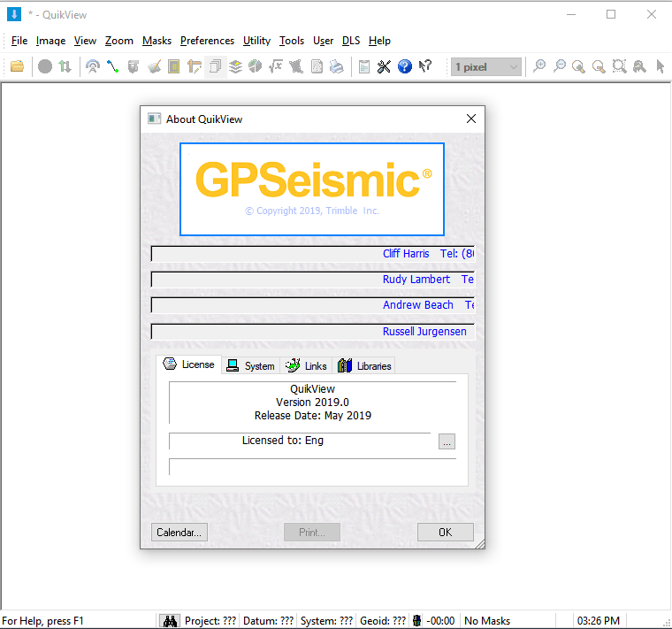Select the arrow pointer tool in toolbar
This screenshot has height=629, width=672.
point(660,66)
